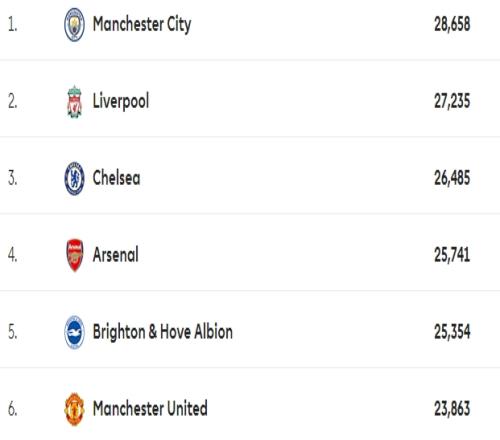Select the 26,485 stat value
This screenshot has width=500, height=440.
click(452, 178)
